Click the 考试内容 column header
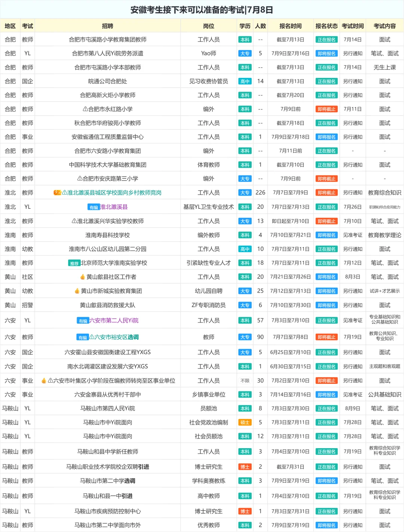This screenshot has width=404, height=532. [385, 26]
